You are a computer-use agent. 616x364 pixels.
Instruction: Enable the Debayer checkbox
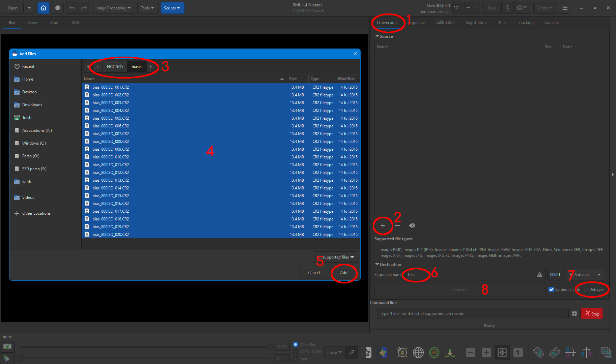pyautogui.click(x=585, y=290)
